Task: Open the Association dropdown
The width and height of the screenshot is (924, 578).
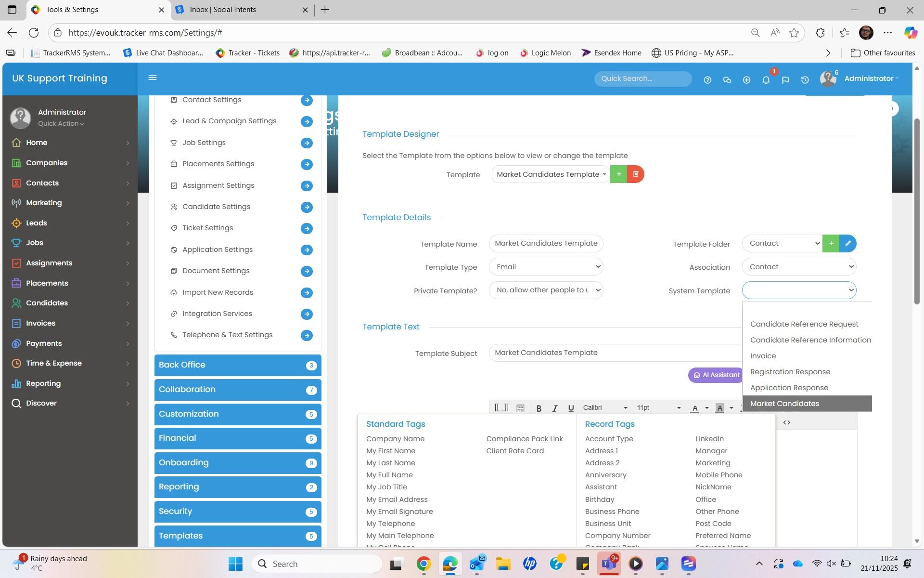Action: 799,267
